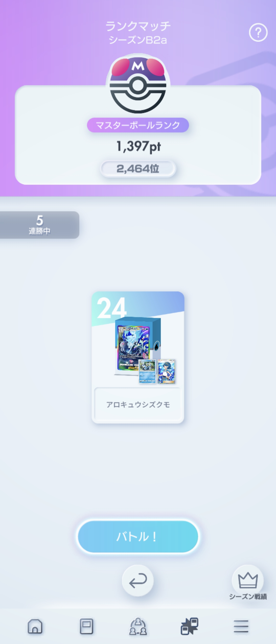
Task: Open season record crown icon
Action: (x=248, y=580)
